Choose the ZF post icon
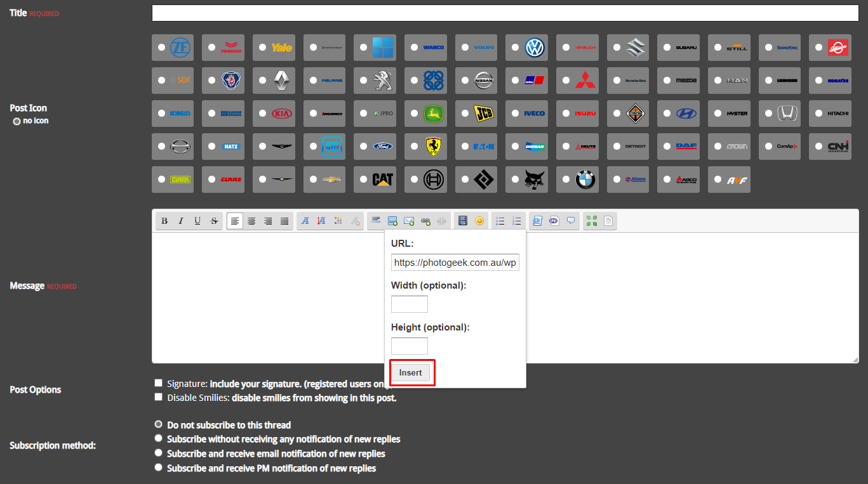Image resolution: width=868 pixels, height=484 pixels. pyautogui.click(x=161, y=48)
